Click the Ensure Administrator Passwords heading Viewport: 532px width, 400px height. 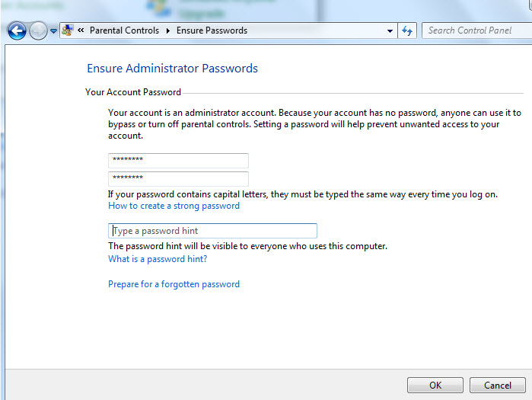point(172,69)
